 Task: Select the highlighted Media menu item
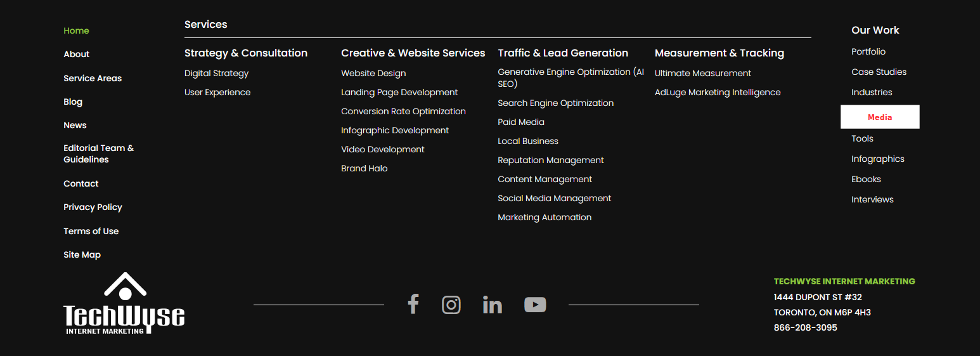880,117
